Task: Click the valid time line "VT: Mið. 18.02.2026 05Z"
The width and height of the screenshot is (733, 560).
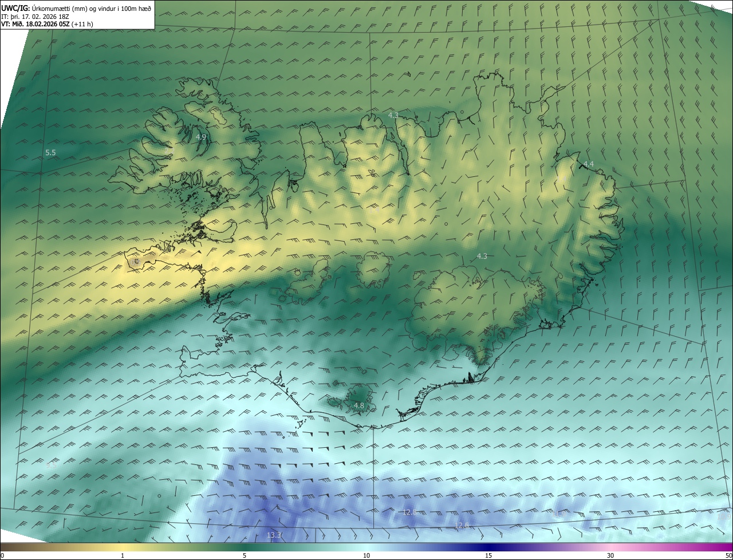Action: coord(36,24)
